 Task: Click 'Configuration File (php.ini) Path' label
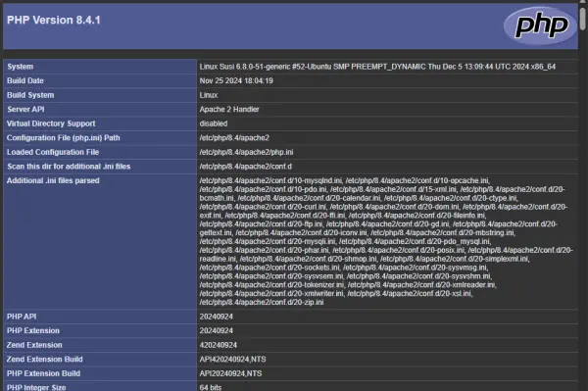[x=64, y=138]
